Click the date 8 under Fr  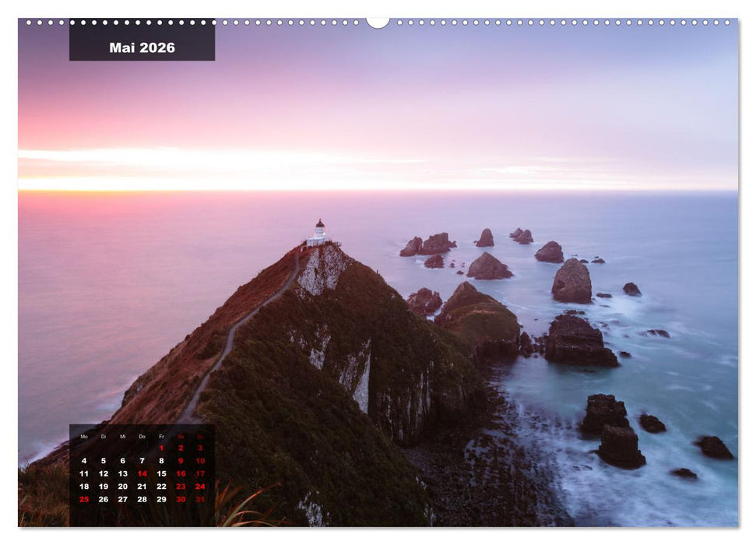click(x=161, y=461)
